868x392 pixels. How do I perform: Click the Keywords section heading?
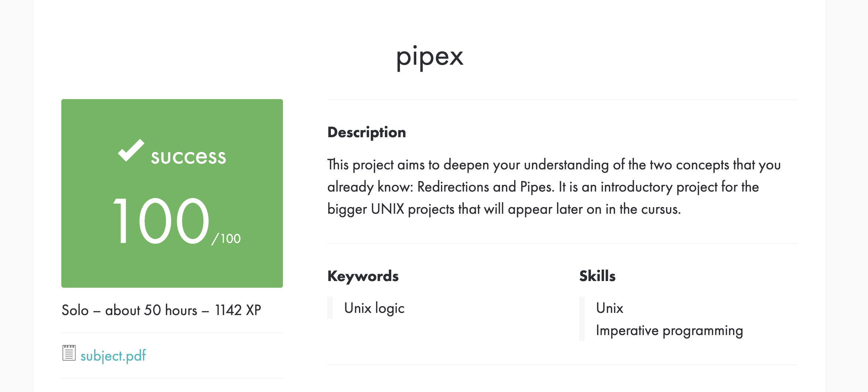363,276
